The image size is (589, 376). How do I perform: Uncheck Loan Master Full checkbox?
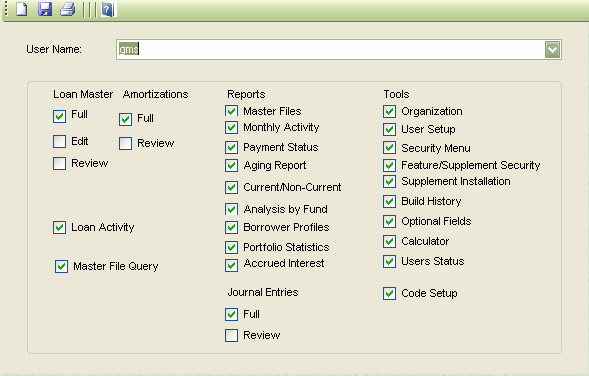point(59,116)
